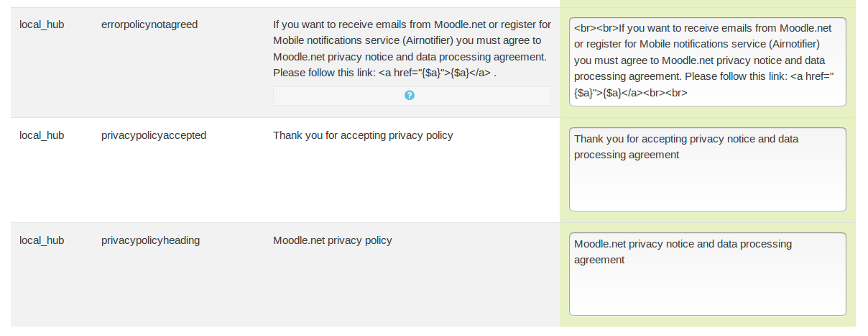Click the leading <br><br> tags in the first translation box
The image size is (868, 336).
596,29
